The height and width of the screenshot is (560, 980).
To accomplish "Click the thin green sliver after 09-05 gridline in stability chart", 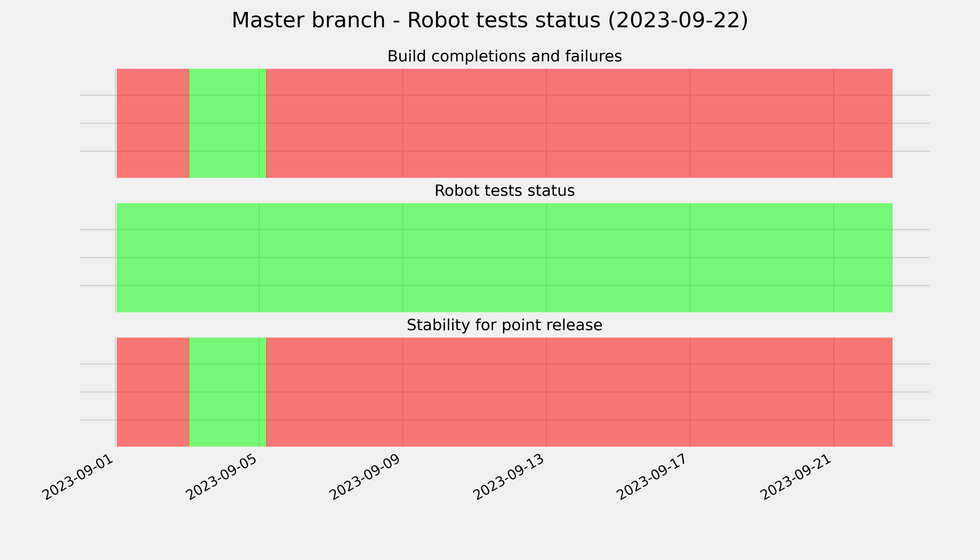I will pyautogui.click(x=263, y=392).
